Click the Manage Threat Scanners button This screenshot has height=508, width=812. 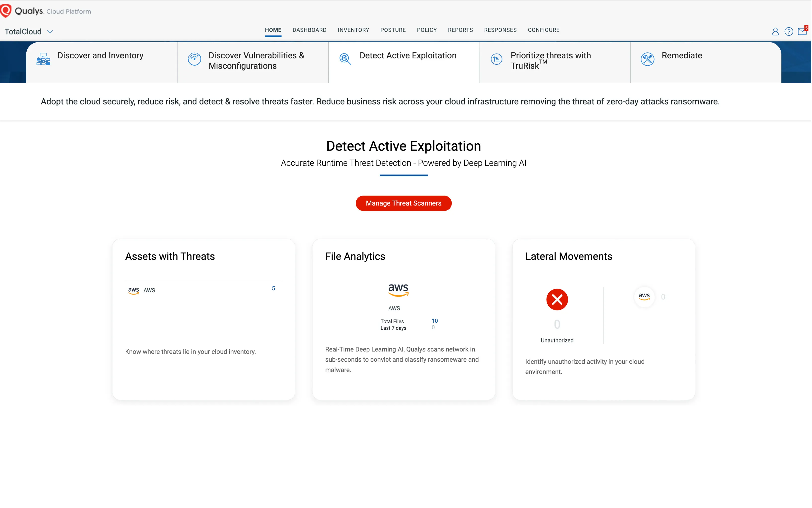click(404, 203)
